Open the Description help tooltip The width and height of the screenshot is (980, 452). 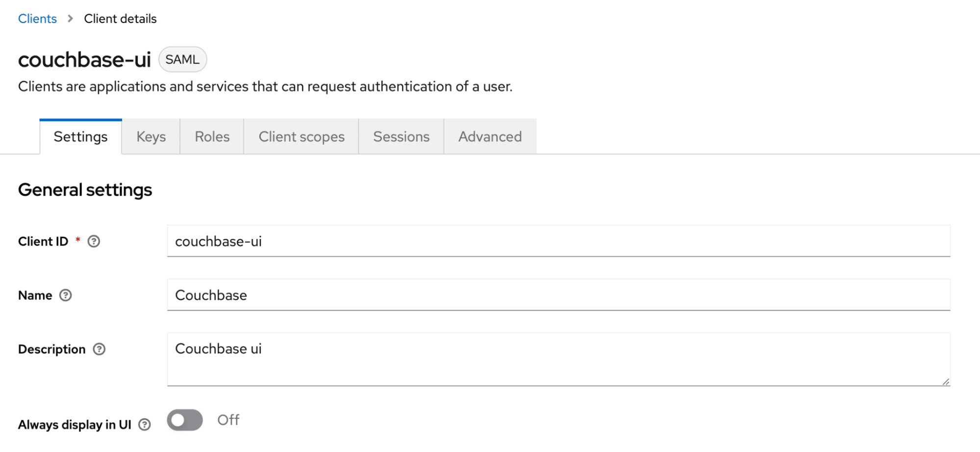pyautogui.click(x=99, y=349)
